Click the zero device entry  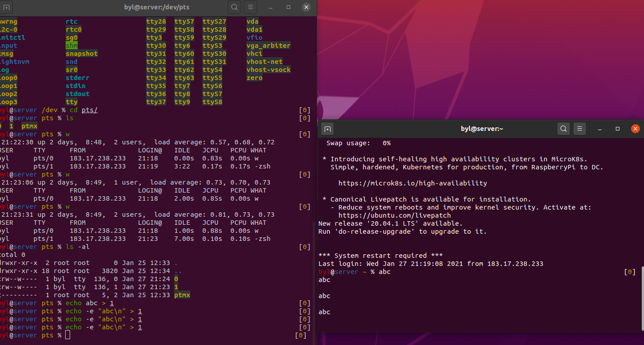(x=255, y=78)
